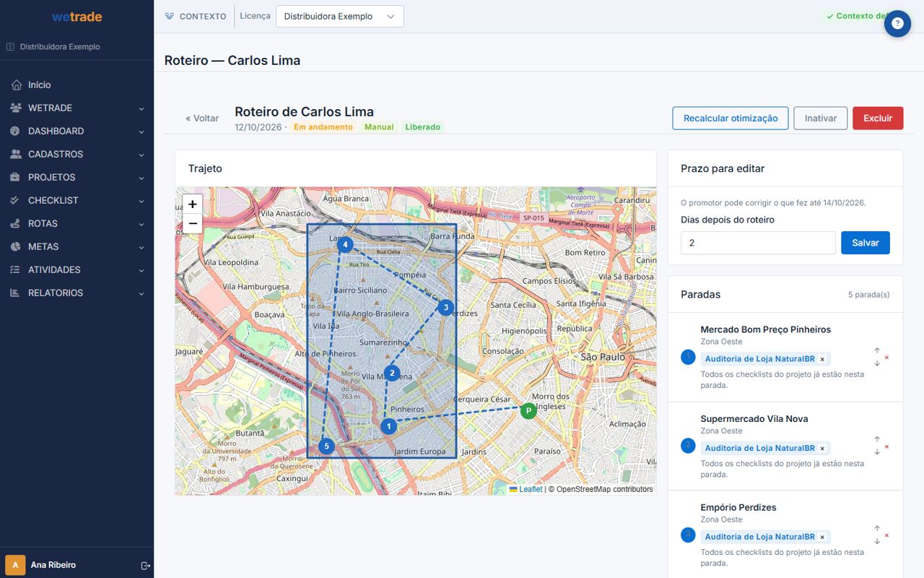Expand the PROJETOS menu chevron
This screenshot has width=924, height=578.
click(x=141, y=178)
